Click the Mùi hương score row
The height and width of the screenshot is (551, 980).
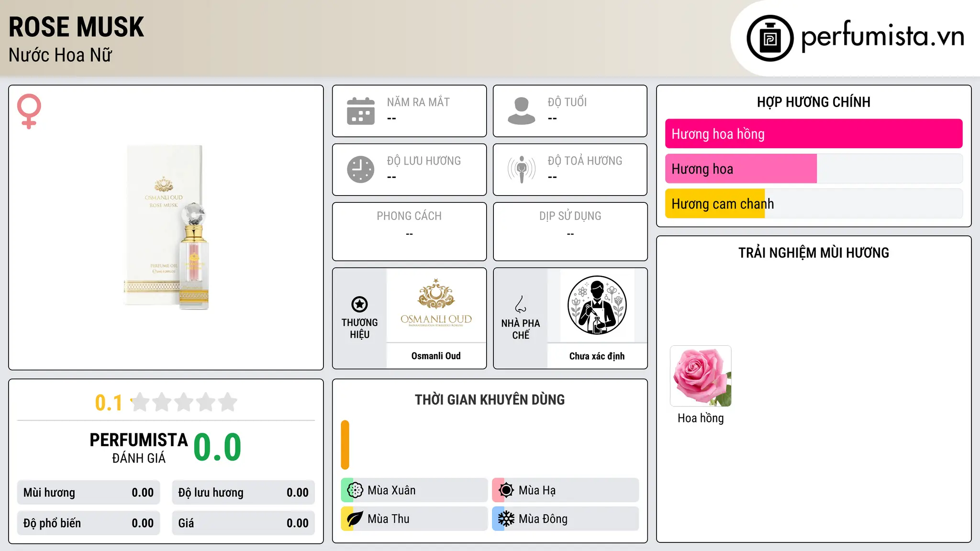[89, 493]
